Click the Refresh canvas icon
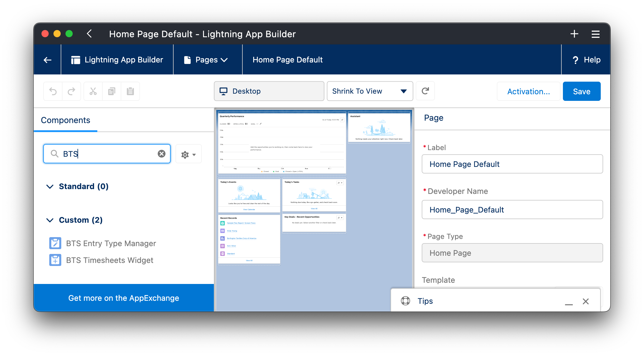Image resolution: width=644 pixels, height=356 pixels. coord(425,91)
